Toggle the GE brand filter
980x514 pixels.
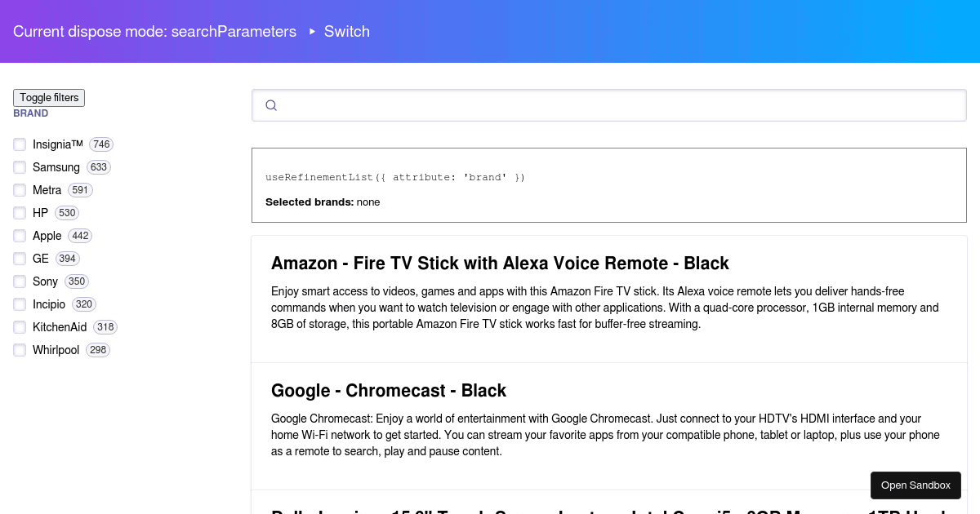(x=20, y=259)
